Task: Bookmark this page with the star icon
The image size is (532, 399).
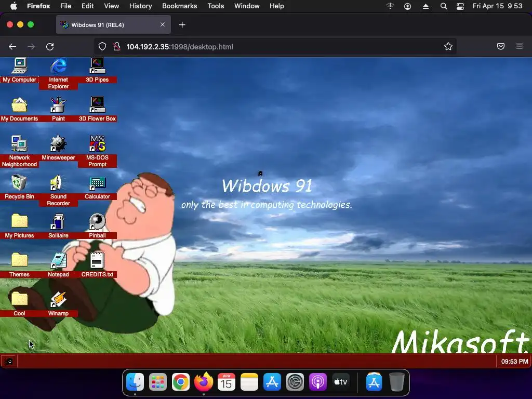Action: click(448, 46)
